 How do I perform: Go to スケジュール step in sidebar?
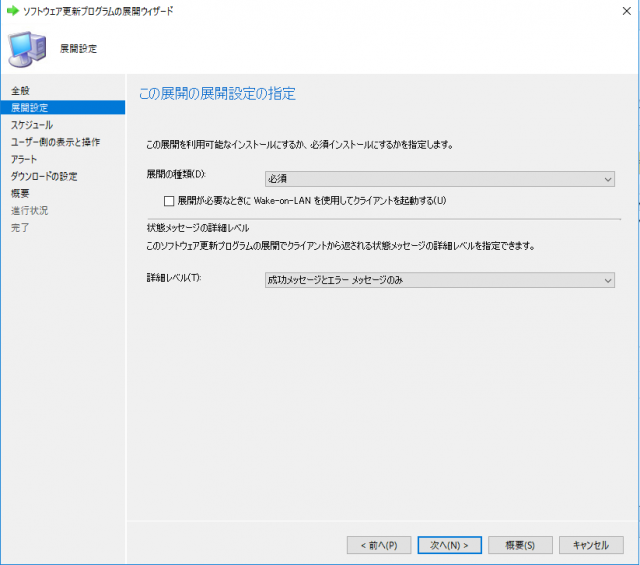click(x=32, y=125)
